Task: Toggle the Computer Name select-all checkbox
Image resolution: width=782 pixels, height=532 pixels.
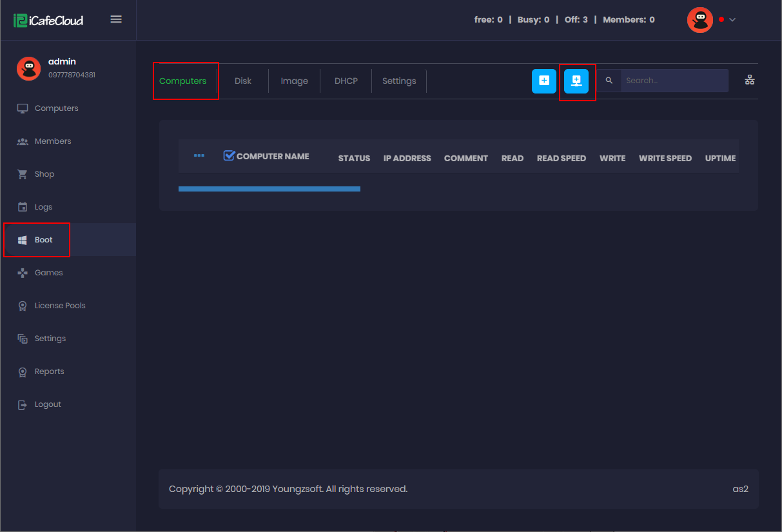Action: click(x=229, y=155)
